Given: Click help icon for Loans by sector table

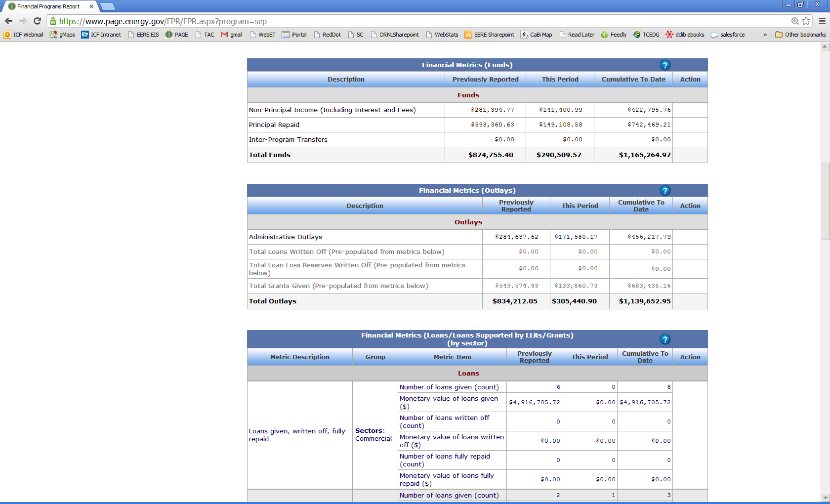Looking at the screenshot, I should coord(665,339).
